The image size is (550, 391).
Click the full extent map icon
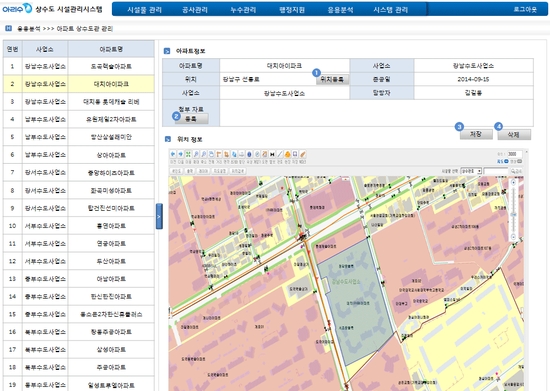click(x=211, y=154)
